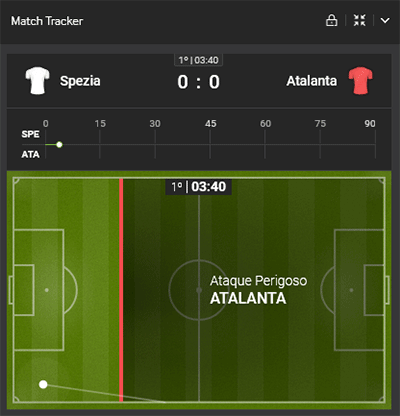This screenshot has width=400, height=416.
Task: Click the 90 minute mark on timeline
Action: click(x=370, y=124)
